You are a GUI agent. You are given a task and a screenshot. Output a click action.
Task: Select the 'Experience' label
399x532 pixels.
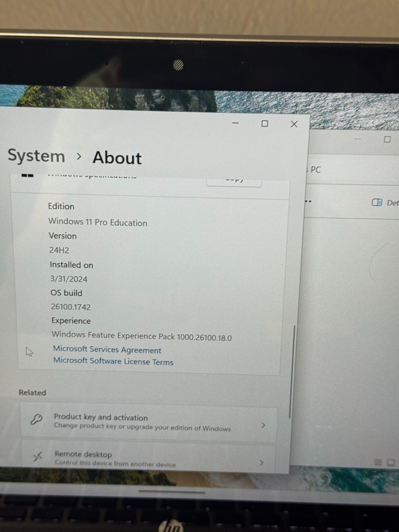pos(71,321)
